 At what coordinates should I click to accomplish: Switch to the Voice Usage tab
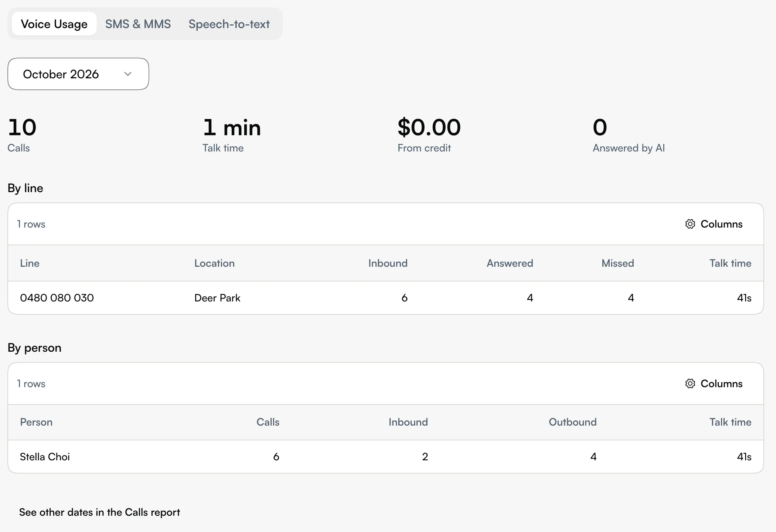(x=54, y=24)
